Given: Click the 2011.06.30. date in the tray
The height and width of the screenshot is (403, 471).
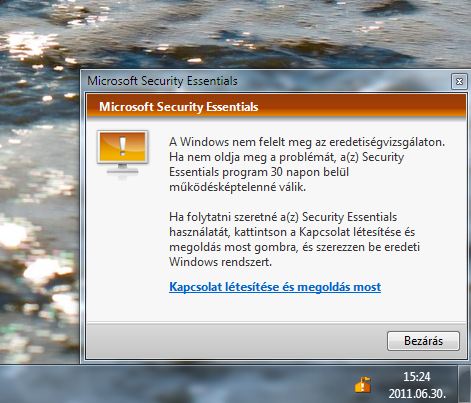Looking at the screenshot, I should 417,394.
